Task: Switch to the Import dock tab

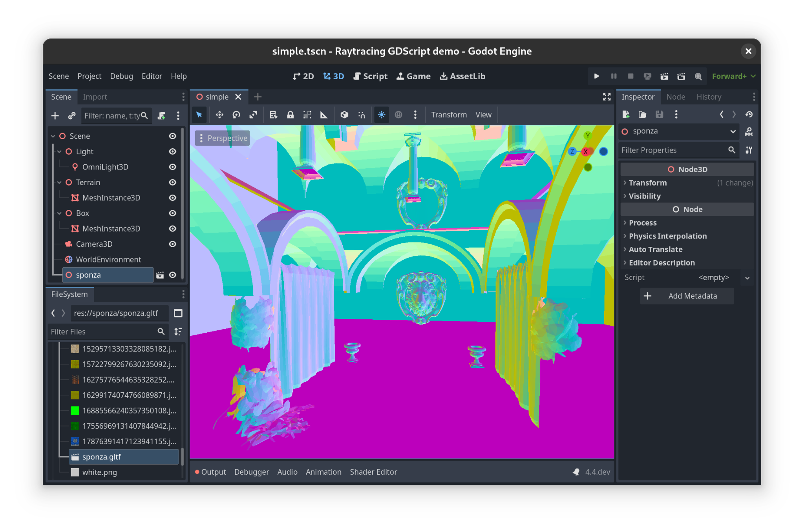Action: (95, 97)
